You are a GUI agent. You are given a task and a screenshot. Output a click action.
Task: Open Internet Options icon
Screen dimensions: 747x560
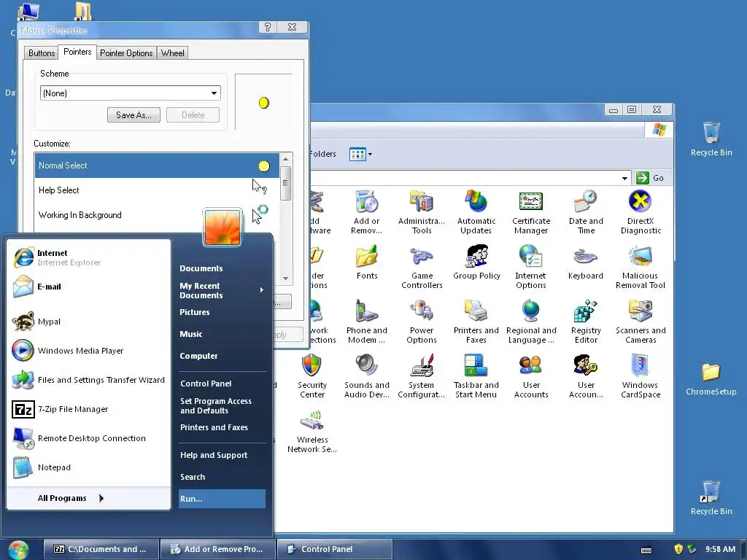point(531,267)
